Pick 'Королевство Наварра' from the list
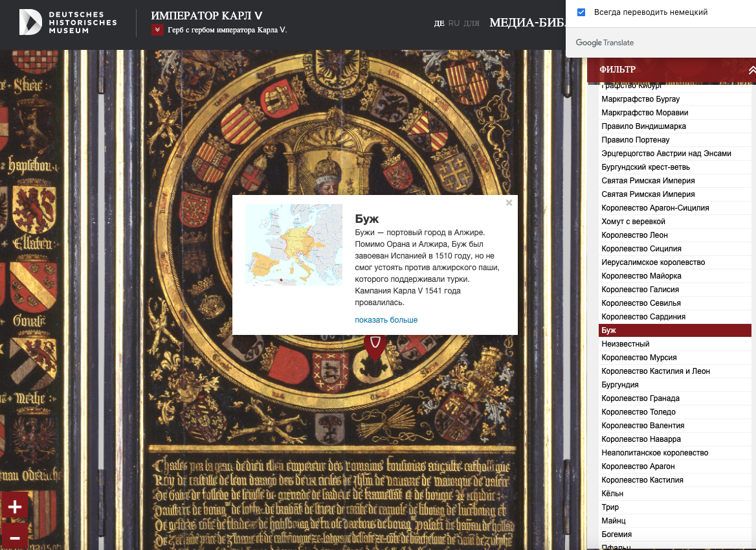The height and width of the screenshot is (550, 756). (675, 439)
